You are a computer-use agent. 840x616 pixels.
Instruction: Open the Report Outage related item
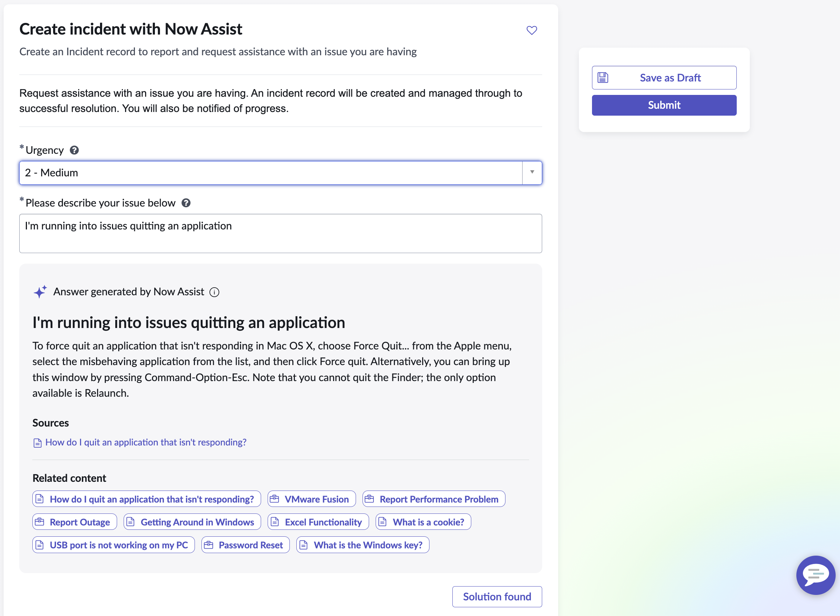pyautogui.click(x=75, y=522)
